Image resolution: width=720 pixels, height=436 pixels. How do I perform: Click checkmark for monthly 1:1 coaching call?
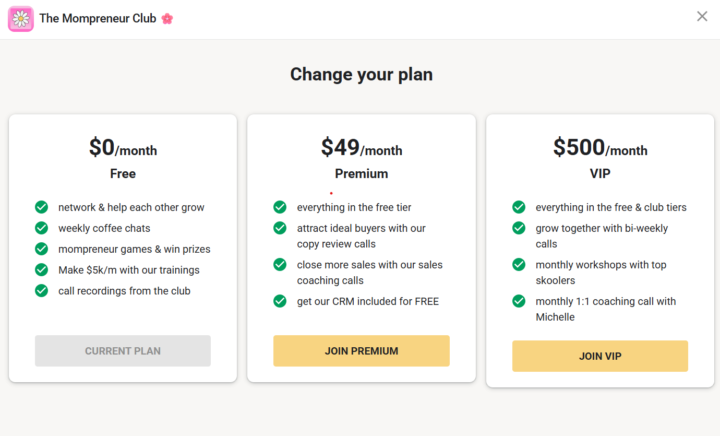coord(519,301)
